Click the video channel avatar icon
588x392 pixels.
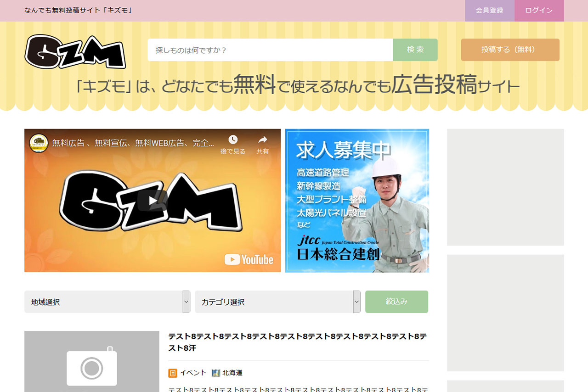39,143
